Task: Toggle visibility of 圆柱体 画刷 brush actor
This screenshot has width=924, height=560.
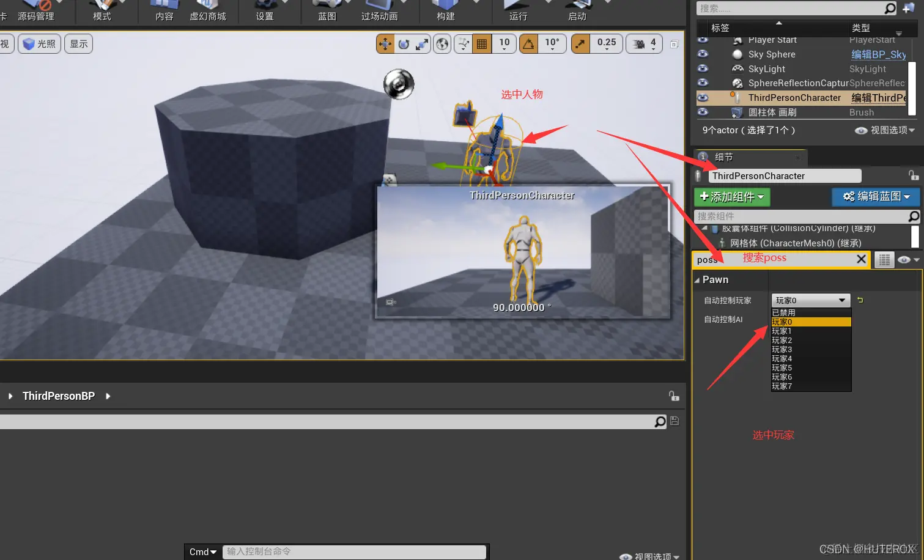Action: 703,112
